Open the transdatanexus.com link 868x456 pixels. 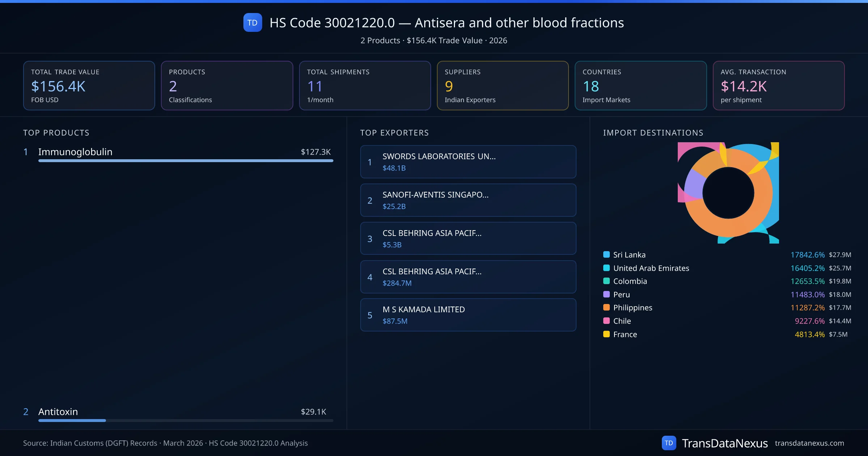click(809, 443)
